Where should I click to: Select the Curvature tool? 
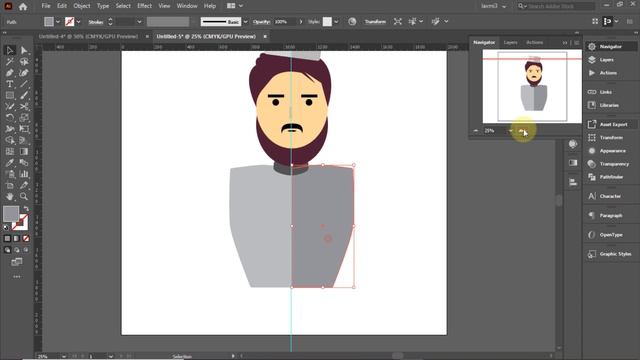click(x=24, y=73)
